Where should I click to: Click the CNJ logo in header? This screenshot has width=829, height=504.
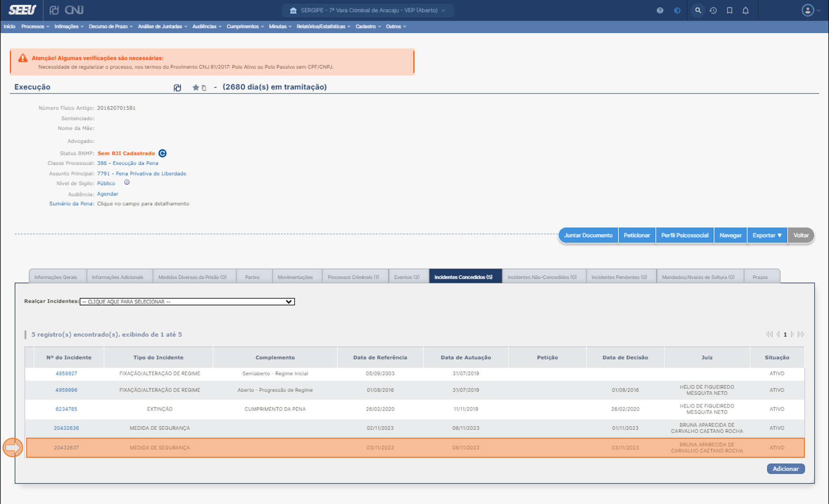pyautogui.click(x=74, y=10)
